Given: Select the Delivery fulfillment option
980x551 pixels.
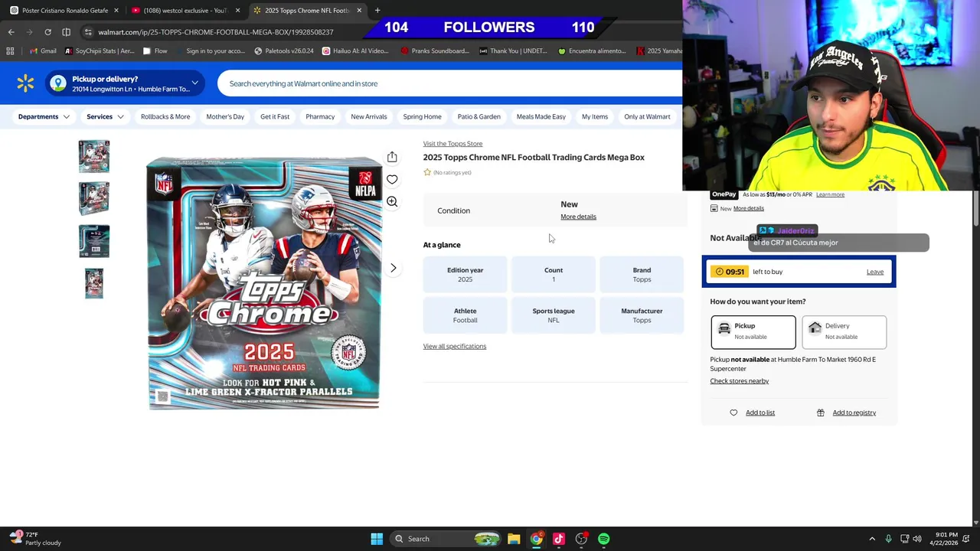Looking at the screenshot, I should click(x=844, y=332).
